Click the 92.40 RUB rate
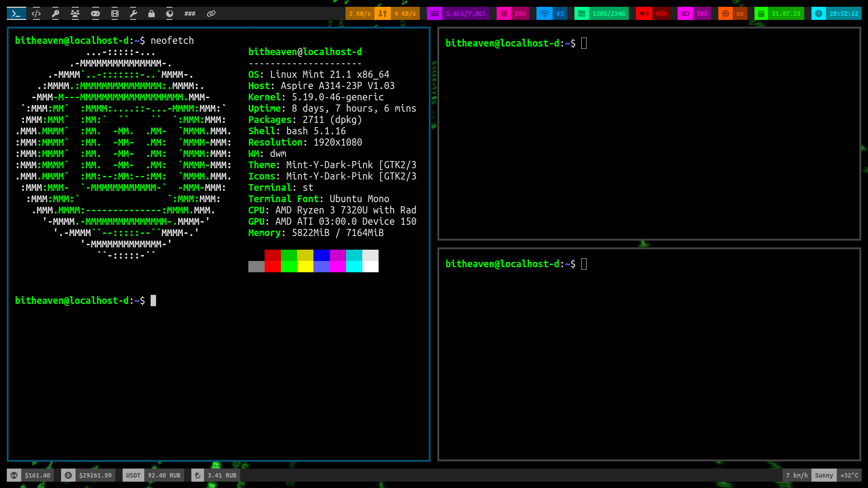This screenshot has height=488, width=868. (164, 475)
